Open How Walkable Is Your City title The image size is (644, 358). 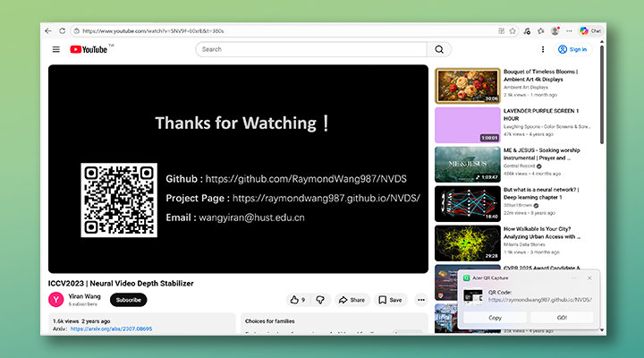[542, 233]
